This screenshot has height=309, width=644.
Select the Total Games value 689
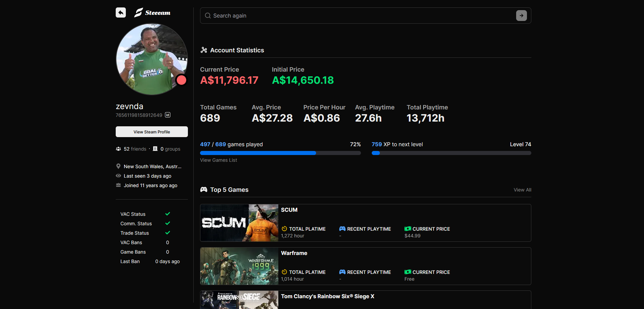(x=210, y=118)
